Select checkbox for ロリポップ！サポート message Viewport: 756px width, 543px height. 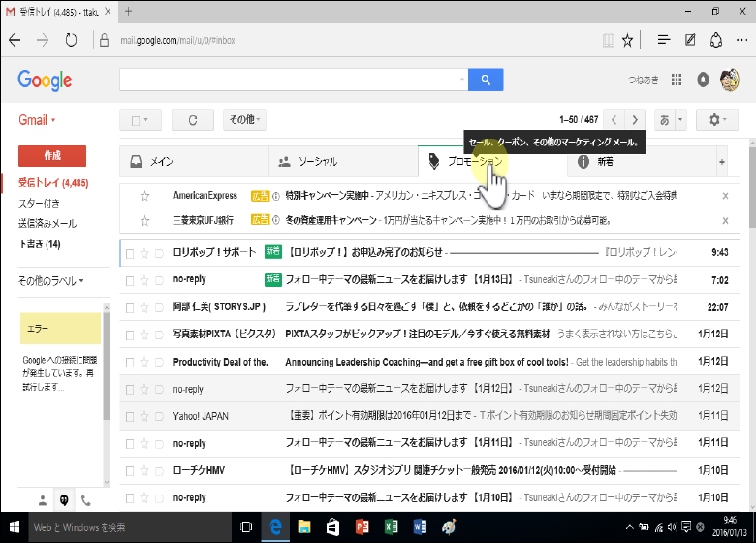(x=130, y=254)
